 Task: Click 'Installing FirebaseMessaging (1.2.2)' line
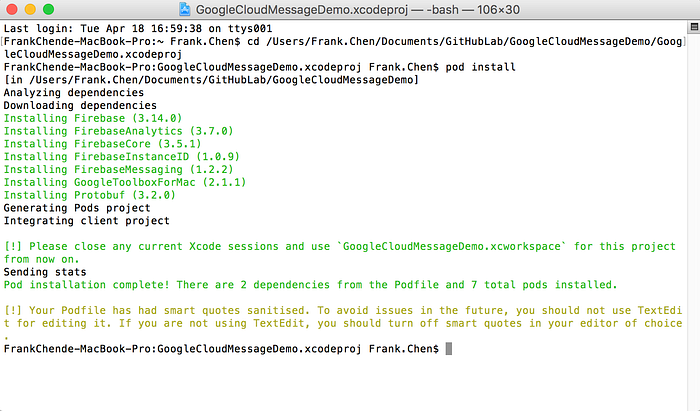click(118, 170)
